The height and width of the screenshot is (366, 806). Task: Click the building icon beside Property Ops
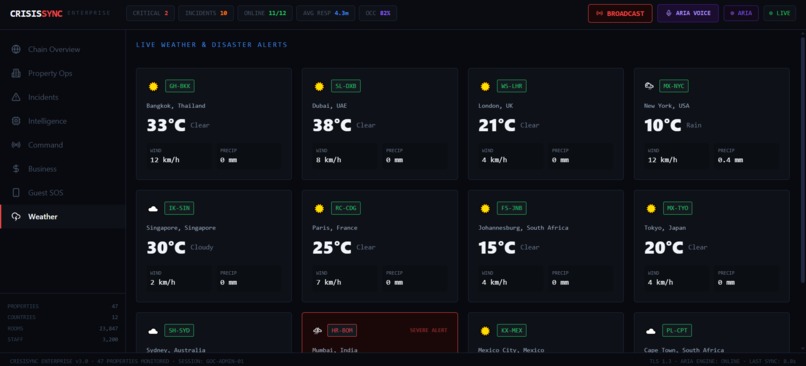point(16,74)
